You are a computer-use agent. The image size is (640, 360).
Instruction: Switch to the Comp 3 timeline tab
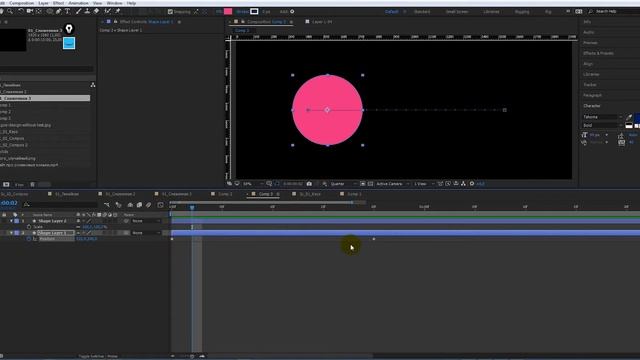coord(265,194)
